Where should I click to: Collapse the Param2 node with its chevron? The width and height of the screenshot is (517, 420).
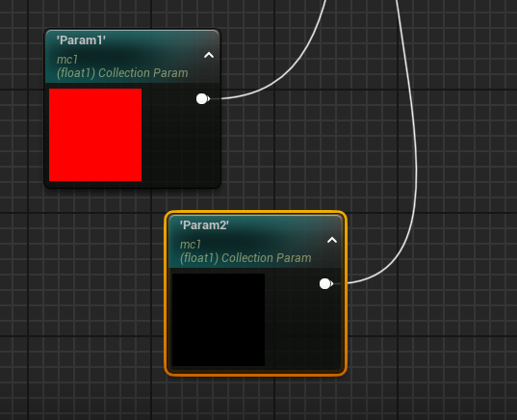pos(332,240)
